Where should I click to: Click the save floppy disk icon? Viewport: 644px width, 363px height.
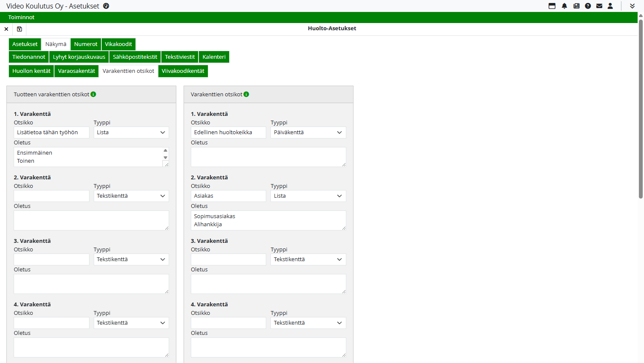(19, 29)
